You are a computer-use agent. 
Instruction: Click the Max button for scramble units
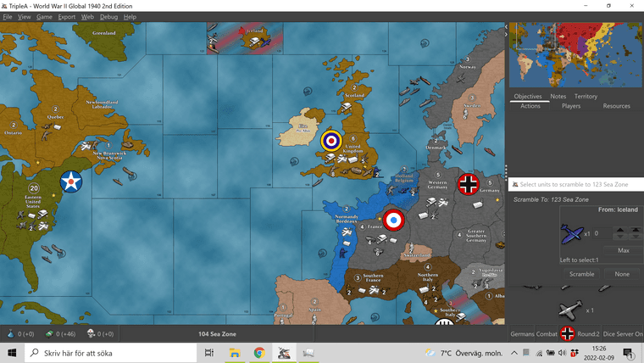tap(623, 250)
